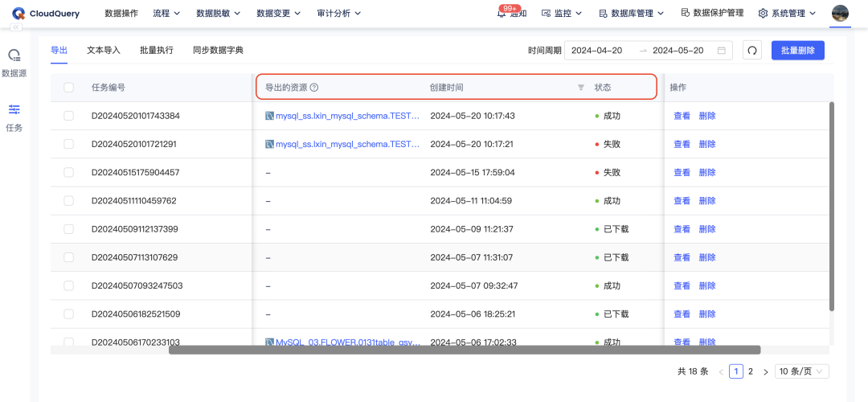This screenshot has width=868, height=402.
Task: Switch to the 批量执行 tab
Action: tap(157, 51)
